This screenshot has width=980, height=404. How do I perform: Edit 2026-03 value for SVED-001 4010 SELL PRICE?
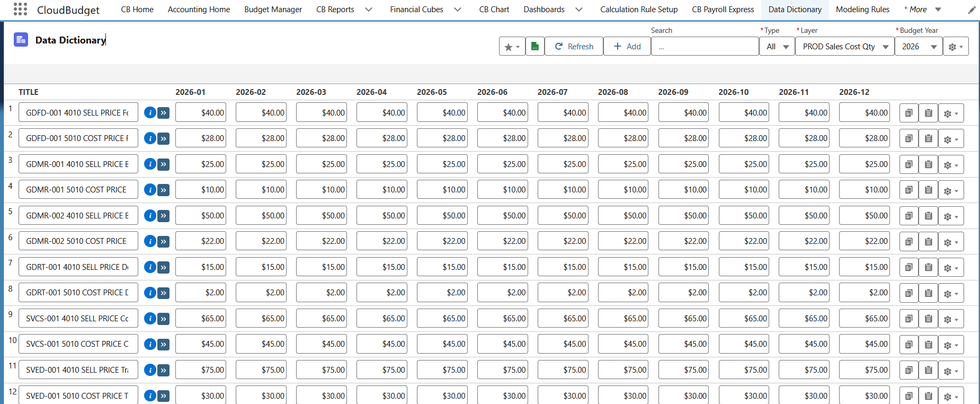322,370
